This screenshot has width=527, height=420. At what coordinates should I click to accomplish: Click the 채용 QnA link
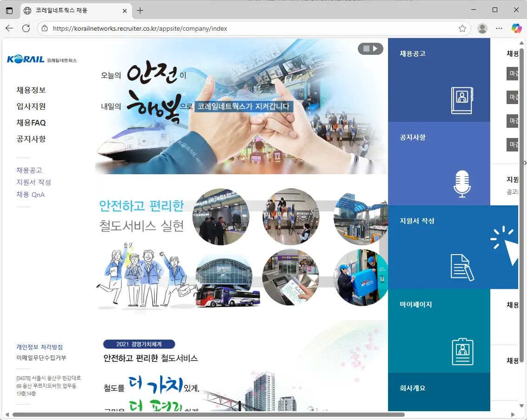tap(31, 195)
